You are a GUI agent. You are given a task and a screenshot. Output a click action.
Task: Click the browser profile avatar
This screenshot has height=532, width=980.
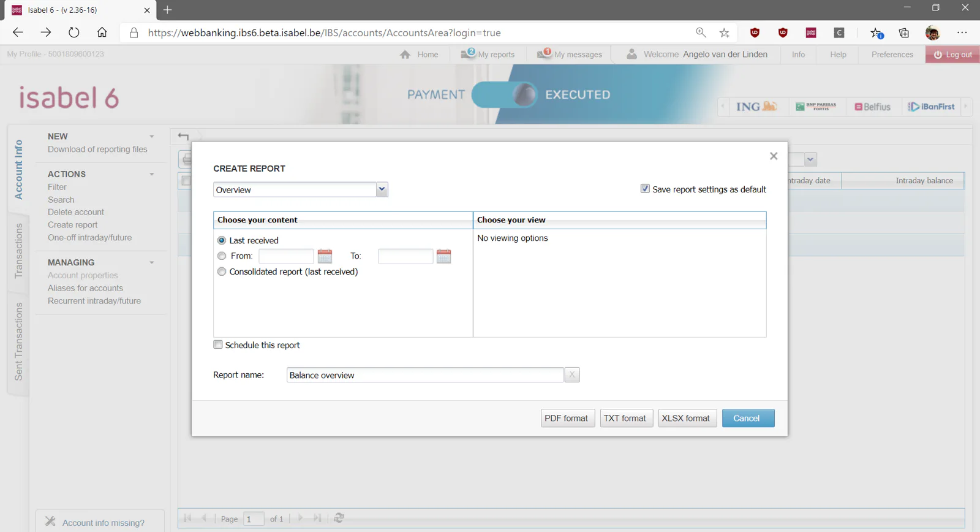tap(932, 32)
